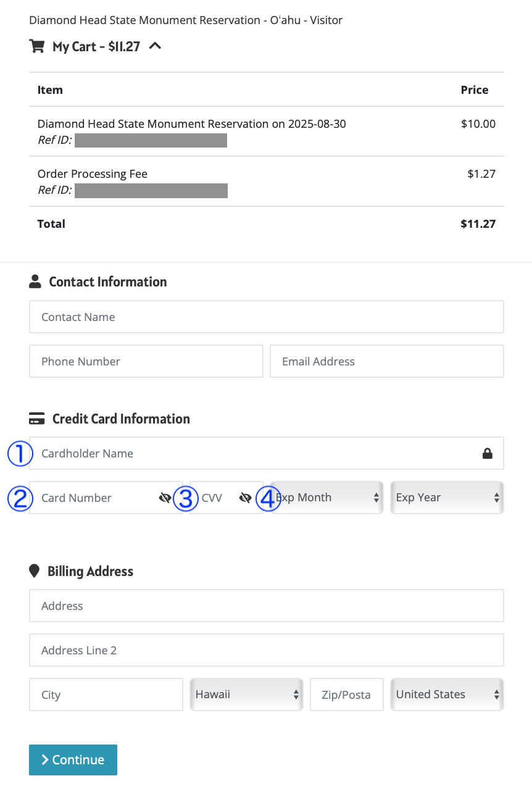The width and height of the screenshot is (532, 797).
Task: Open the Exp Month dropdown
Action: pos(326,498)
